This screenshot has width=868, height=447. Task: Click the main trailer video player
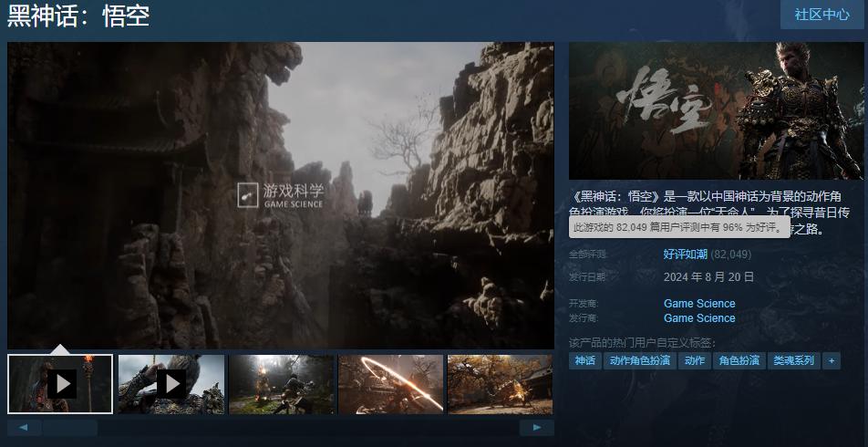281,195
